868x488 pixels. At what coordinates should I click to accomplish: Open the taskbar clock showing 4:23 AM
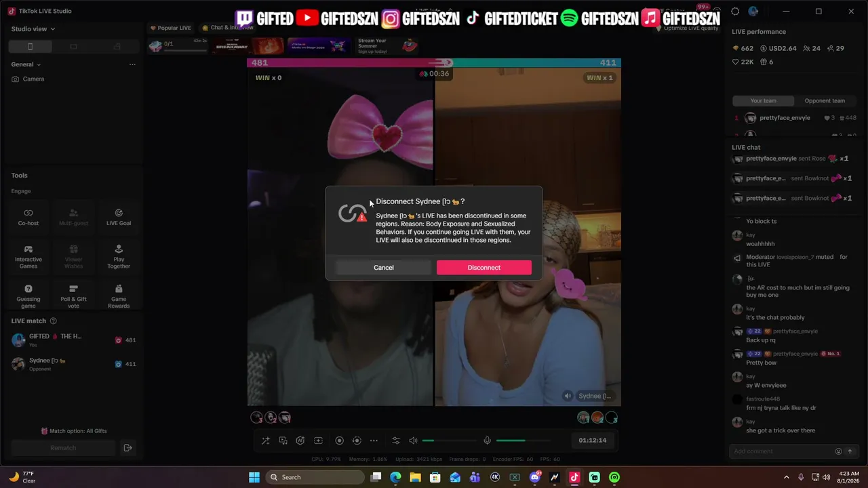point(848,477)
